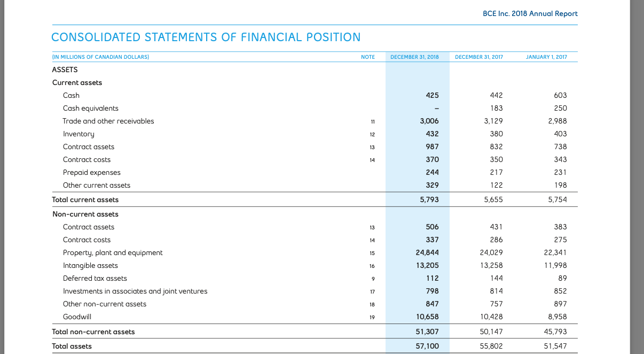Image resolution: width=644 pixels, height=354 pixels.
Task: Click note 19 reference for Goodwill
Action: pos(372,317)
